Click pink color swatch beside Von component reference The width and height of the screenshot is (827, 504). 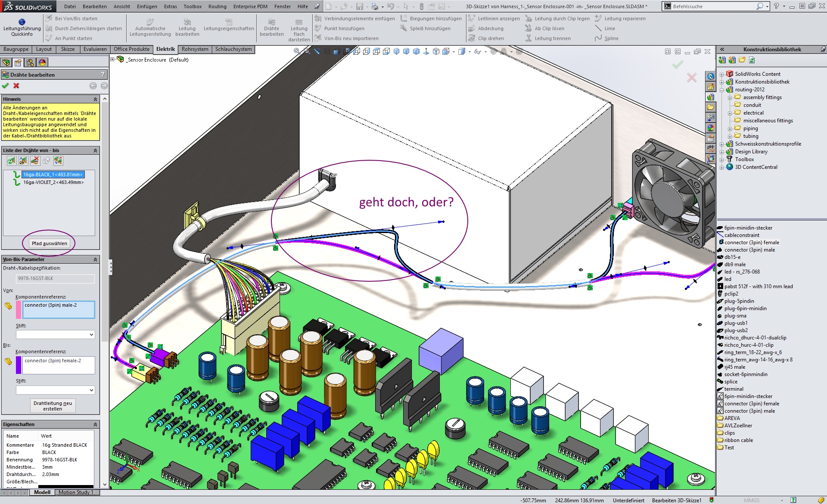(x=19, y=309)
